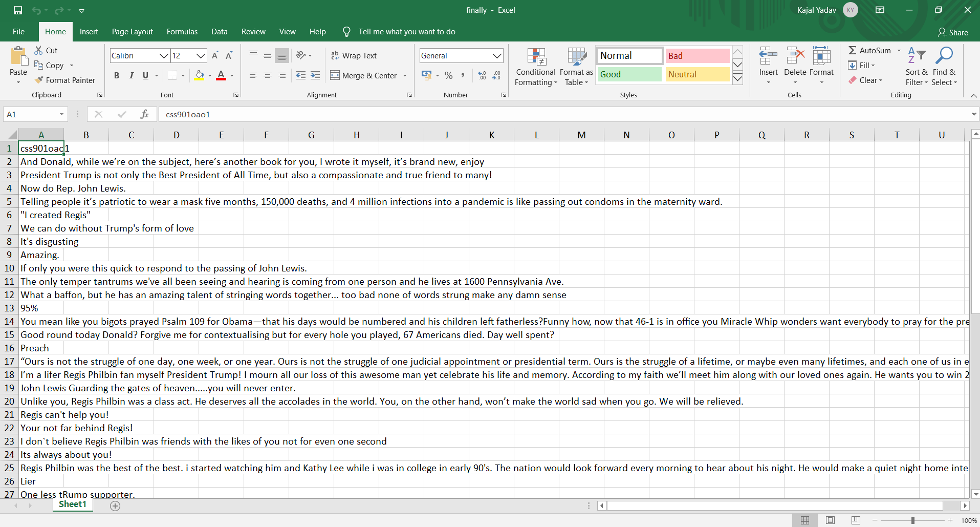Screen dimensions: 980x527
Task: Click the Merge & Center icon
Action: pyautogui.click(x=335, y=75)
